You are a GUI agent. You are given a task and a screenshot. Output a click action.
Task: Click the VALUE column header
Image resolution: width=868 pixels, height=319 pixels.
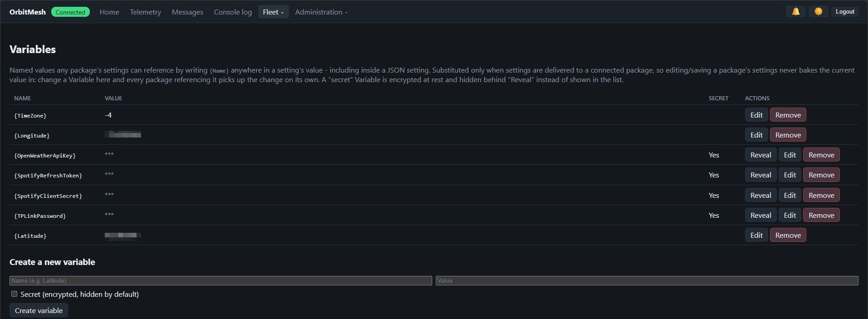pos(113,98)
